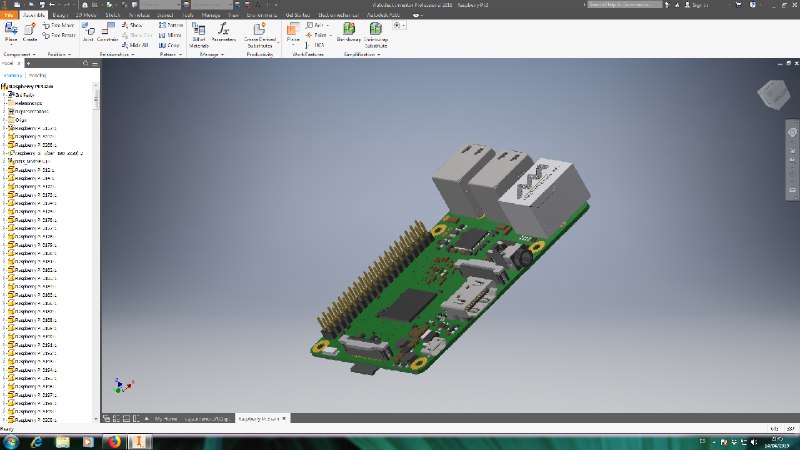Select the Create component tool
The width and height of the screenshot is (800, 450).
pyautogui.click(x=30, y=32)
